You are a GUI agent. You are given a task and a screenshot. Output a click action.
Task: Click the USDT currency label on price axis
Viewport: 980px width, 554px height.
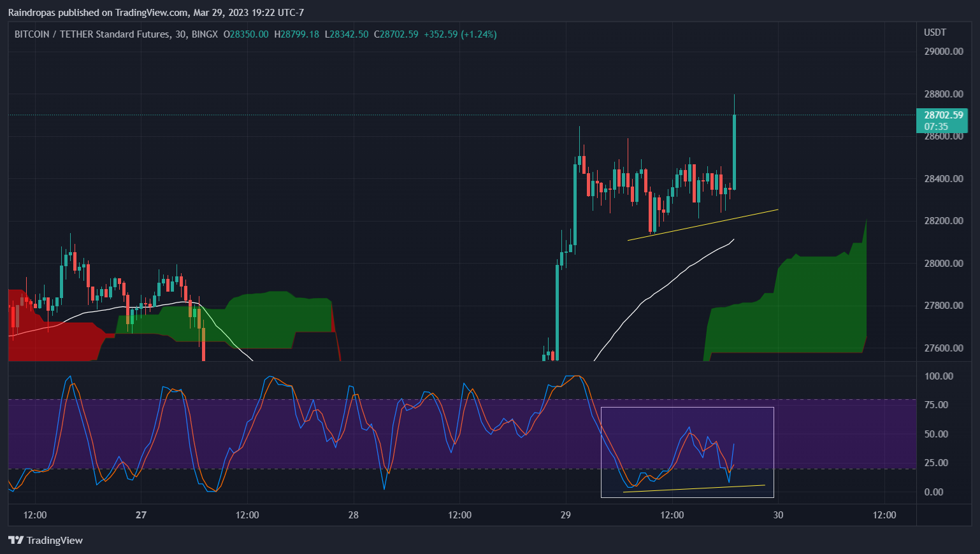pos(935,32)
